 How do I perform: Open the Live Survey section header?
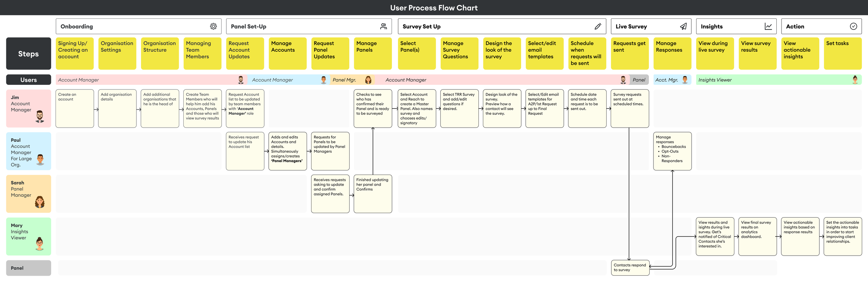click(x=651, y=26)
